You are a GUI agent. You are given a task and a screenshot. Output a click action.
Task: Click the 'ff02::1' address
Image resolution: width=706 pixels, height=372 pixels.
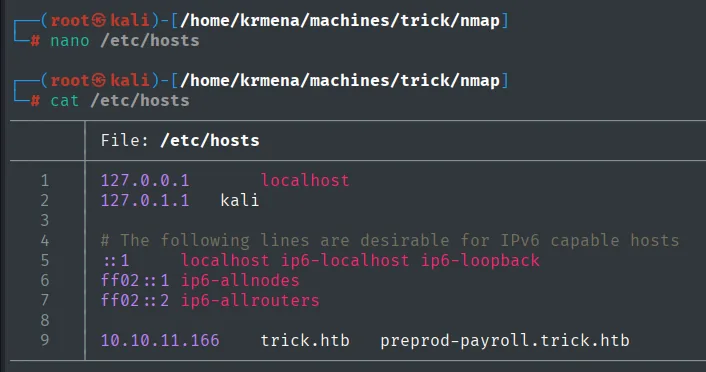click(x=135, y=281)
